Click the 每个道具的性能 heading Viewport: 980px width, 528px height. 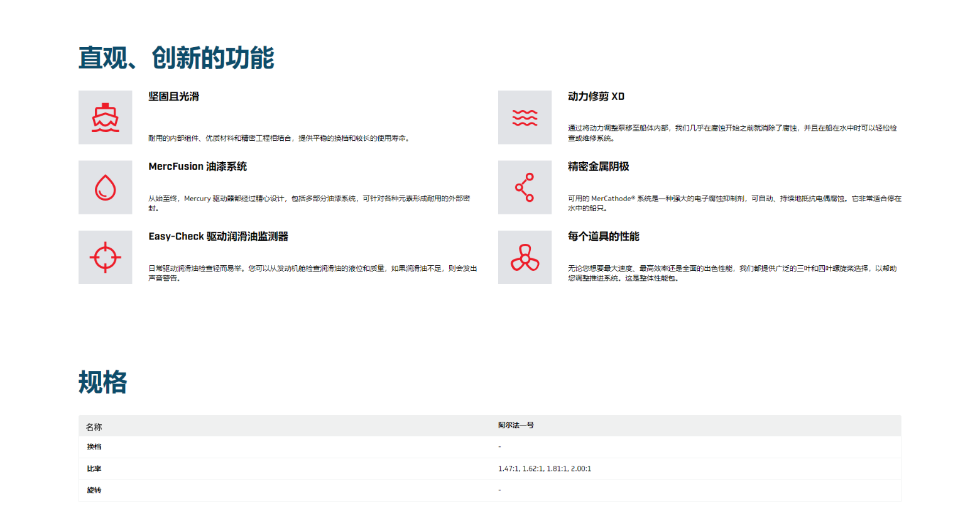[x=603, y=236]
